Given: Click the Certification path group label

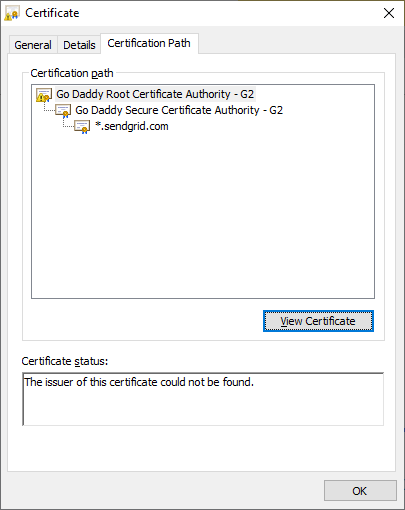Looking at the screenshot, I should [72, 73].
